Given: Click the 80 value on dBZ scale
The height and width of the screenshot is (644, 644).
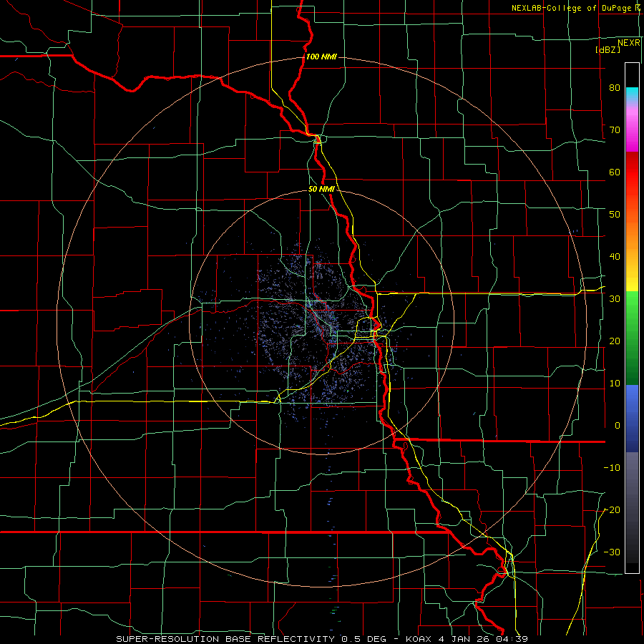Looking at the screenshot, I should pyautogui.click(x=615, y=88).
